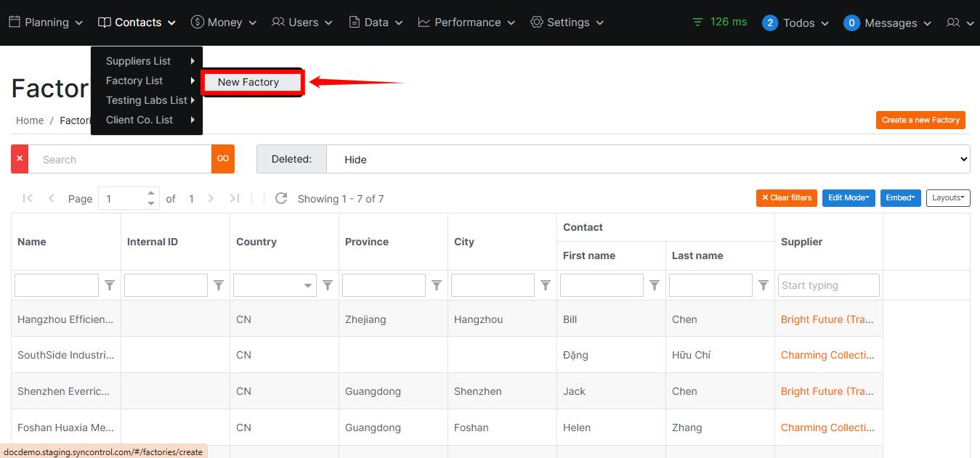Open the user account icon menu
980x458 pixels.
click(959, 23)
